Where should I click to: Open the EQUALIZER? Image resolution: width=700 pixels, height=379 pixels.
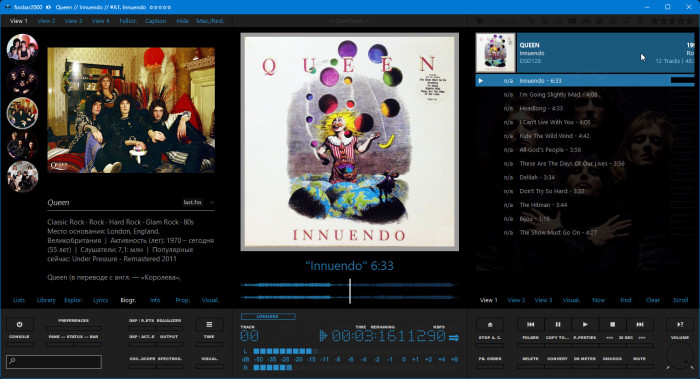pos(169,321)
